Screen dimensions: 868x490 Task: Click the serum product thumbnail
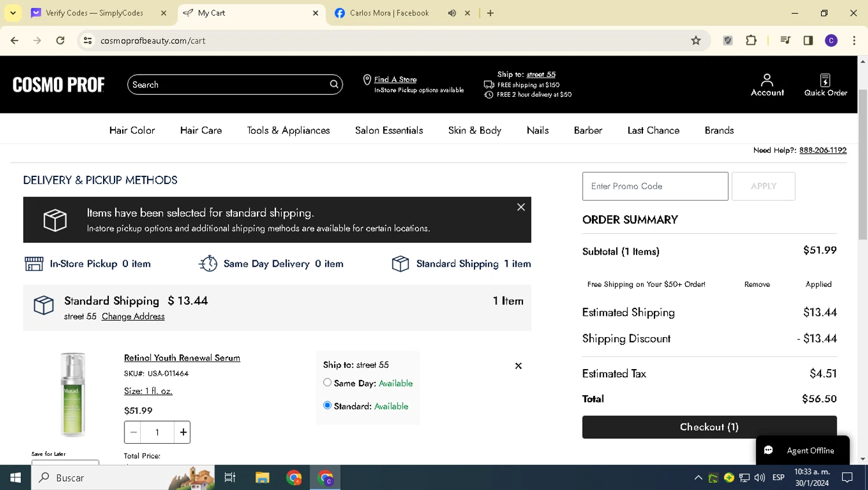(73, 395)
